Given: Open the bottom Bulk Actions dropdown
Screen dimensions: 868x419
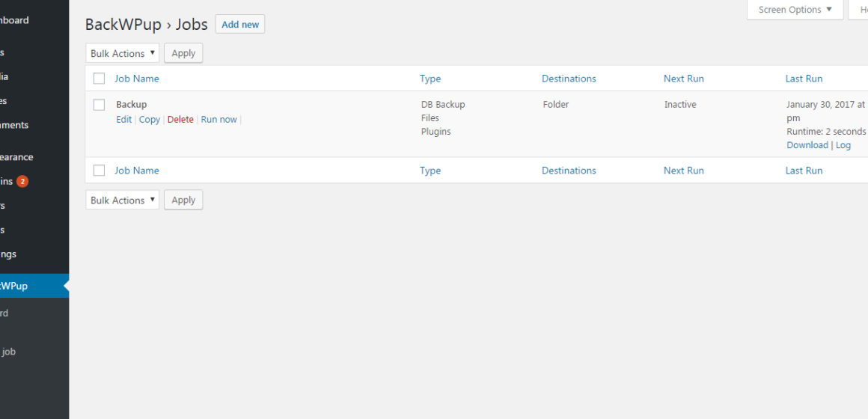Looking at the screenshot, I should [122, 200].
